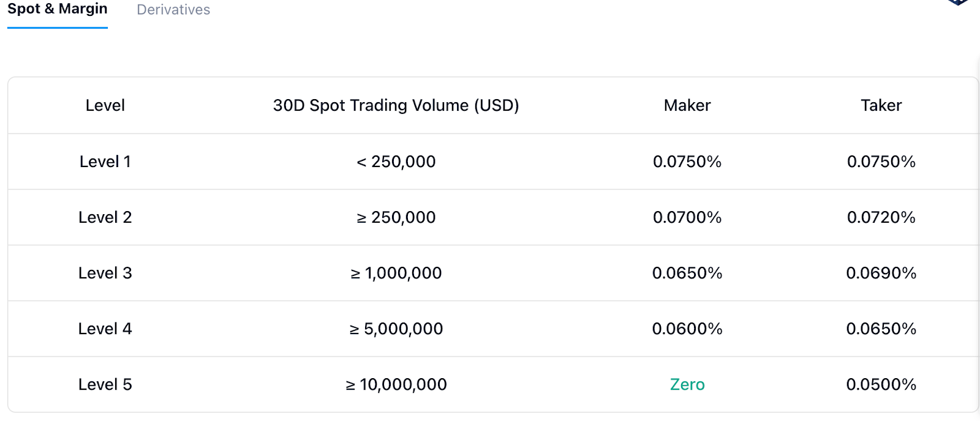Image resolution: width=980 pixels, height=421 pixels.
Task: Select the Spot & Margin tab
Action: (58, 10)
